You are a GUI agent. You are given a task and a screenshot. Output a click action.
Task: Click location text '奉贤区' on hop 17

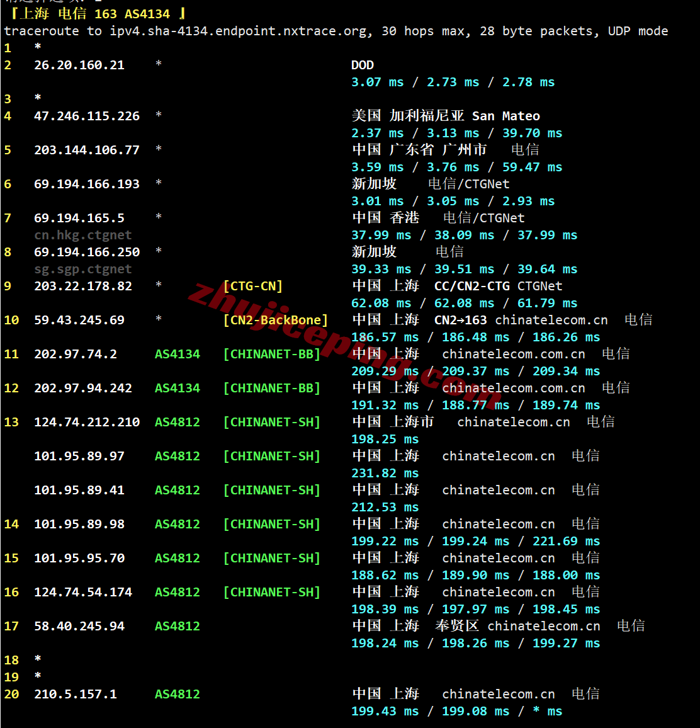pos(457,626)
